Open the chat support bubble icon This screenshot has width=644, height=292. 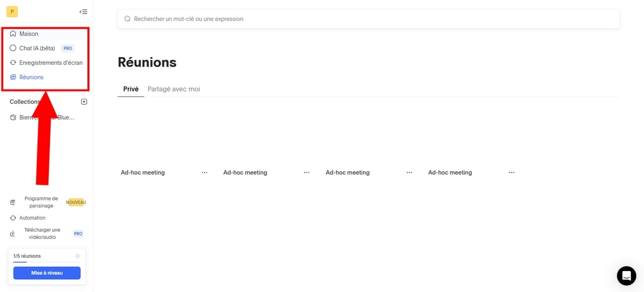(626, 275)
